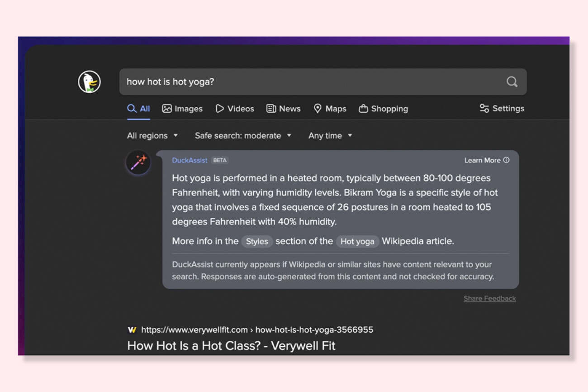
Task: Open the News tab
Action: 284,109
